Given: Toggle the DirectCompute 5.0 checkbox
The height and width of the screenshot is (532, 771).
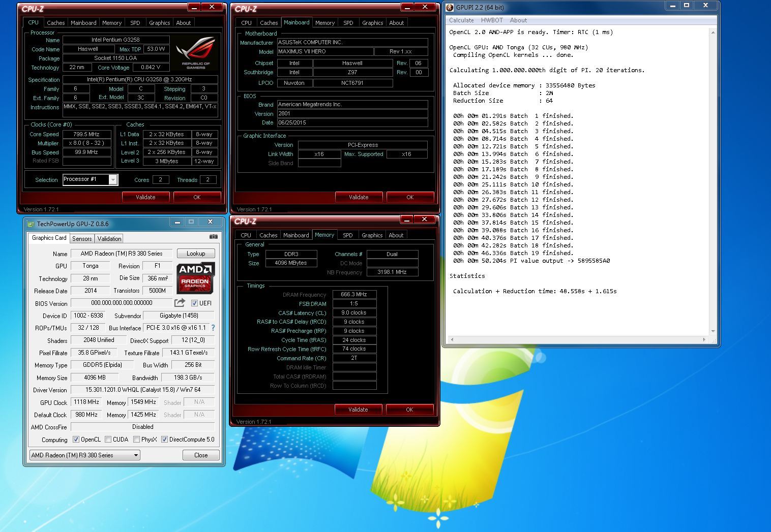Looking at the screenshot, I should [164, 440].
